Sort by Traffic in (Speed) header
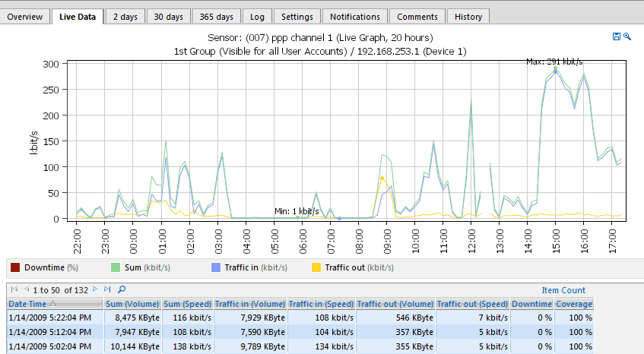Screen dimensions: 644x354 321,304
